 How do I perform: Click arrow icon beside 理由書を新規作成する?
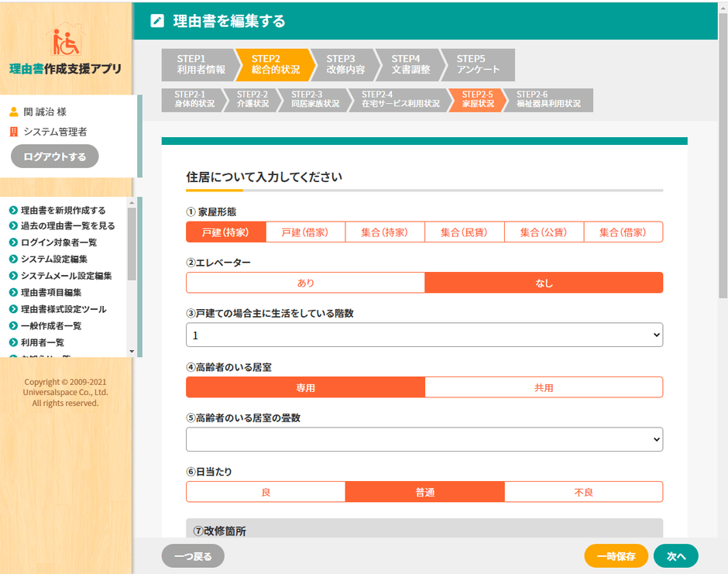pos(13,210)
